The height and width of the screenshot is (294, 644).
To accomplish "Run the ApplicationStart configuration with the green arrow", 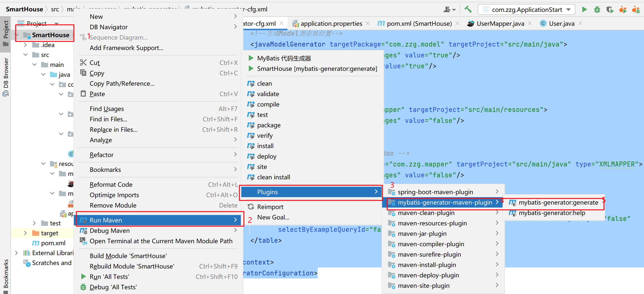I will [584, 9].
